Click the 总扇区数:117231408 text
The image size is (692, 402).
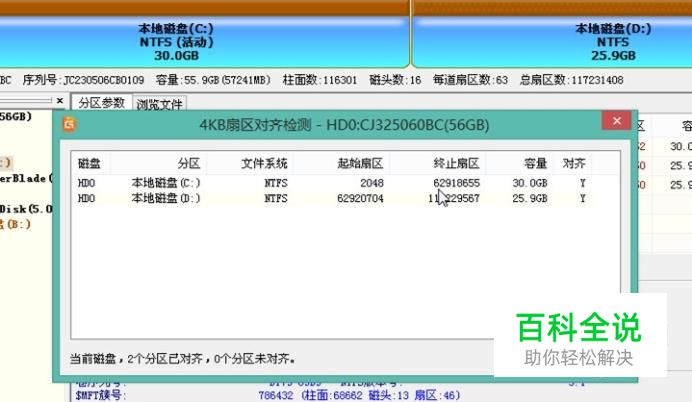[572, 80]
